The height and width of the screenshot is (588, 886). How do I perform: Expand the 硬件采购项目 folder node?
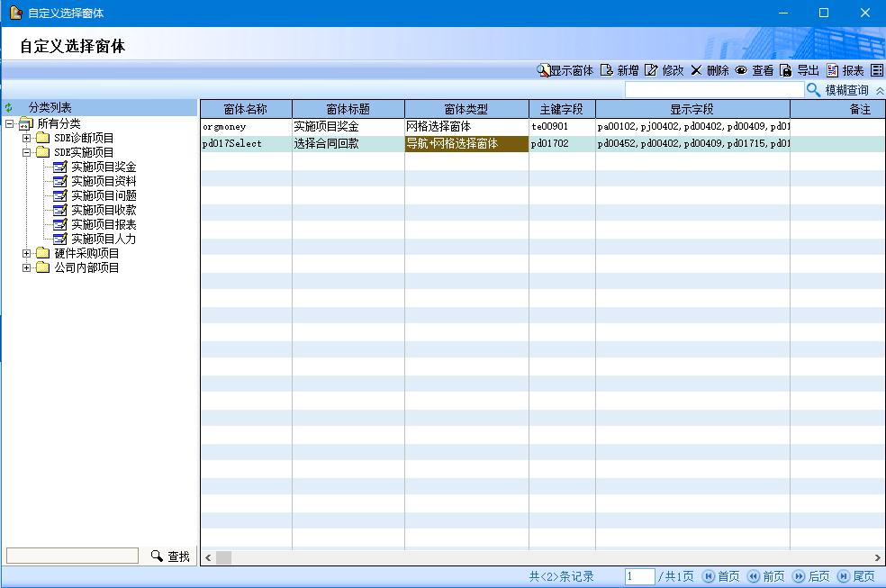(27, 253)
